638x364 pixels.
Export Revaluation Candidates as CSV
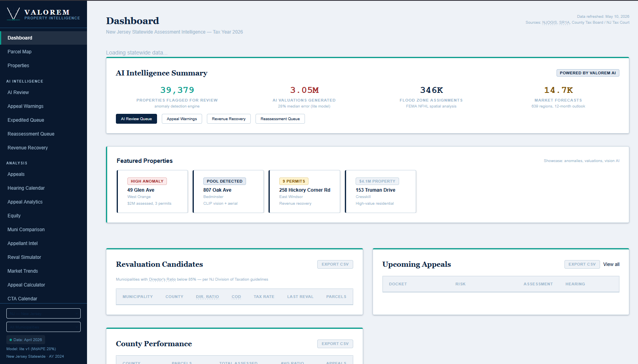pos(335,264)
